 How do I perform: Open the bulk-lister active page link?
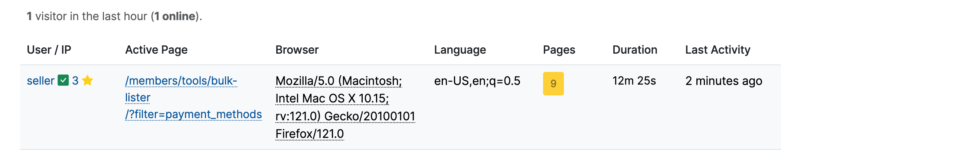click(x=181, y=81)
